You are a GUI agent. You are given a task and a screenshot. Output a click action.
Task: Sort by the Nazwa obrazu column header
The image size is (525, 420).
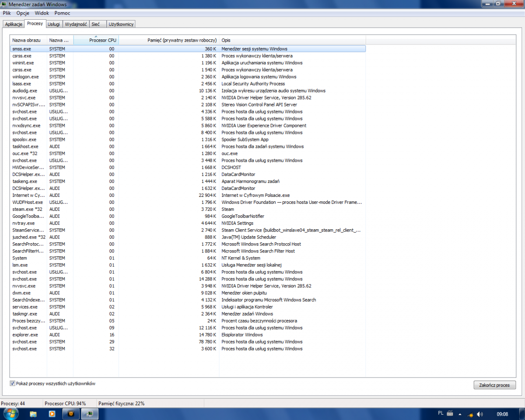click(28, 40)
